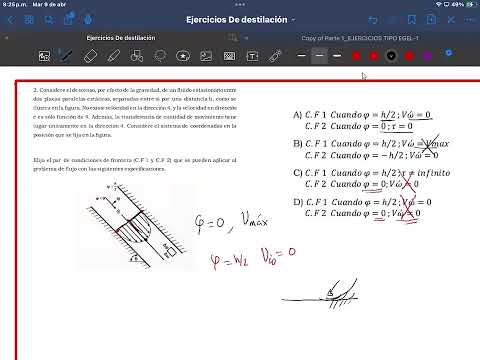Tap the time shown in the status bar

tap(14, 4)
